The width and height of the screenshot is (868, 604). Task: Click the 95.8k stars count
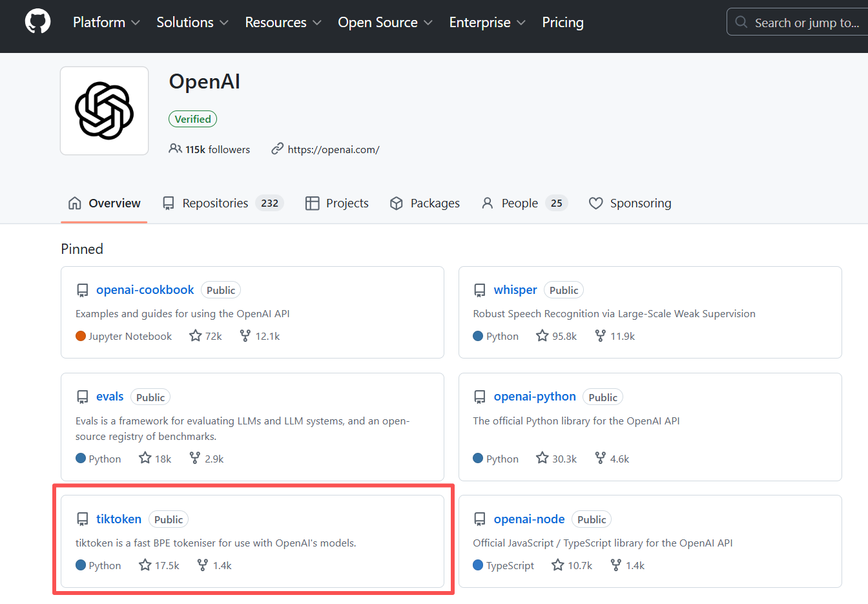564,336
